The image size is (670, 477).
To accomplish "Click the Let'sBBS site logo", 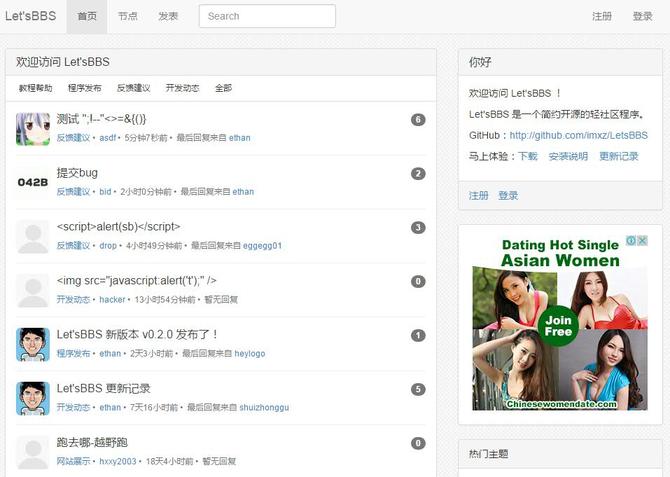I will click(x=30, y=16).
